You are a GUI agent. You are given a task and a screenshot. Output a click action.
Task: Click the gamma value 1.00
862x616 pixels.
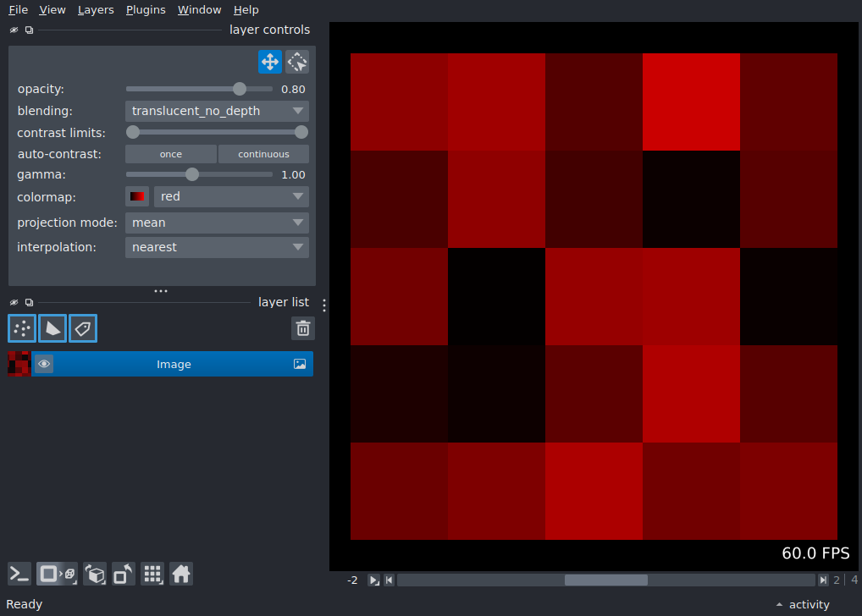click(293, 175)
